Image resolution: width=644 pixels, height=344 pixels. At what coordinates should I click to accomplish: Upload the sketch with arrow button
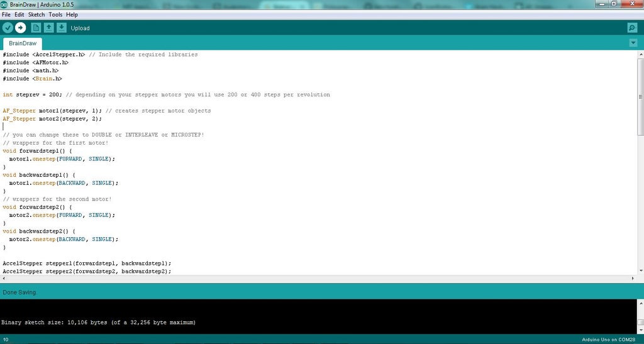(21, 28)
